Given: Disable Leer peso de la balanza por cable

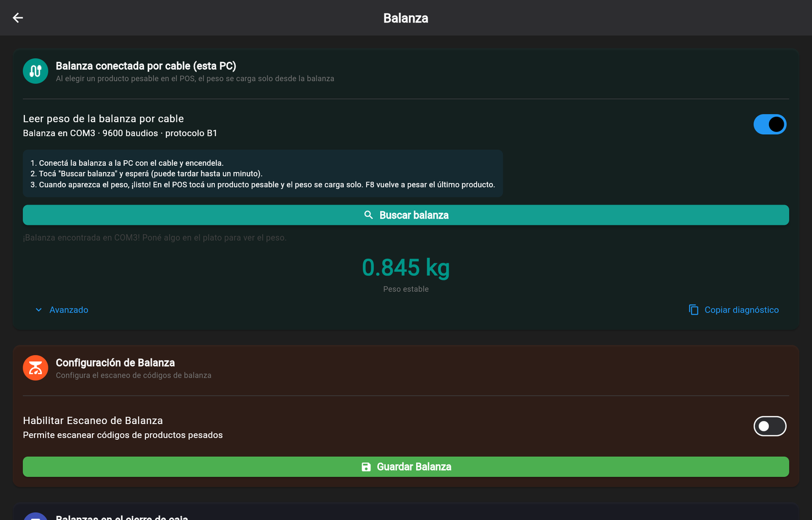Looking at the screenshot, I should pos(770,124).
